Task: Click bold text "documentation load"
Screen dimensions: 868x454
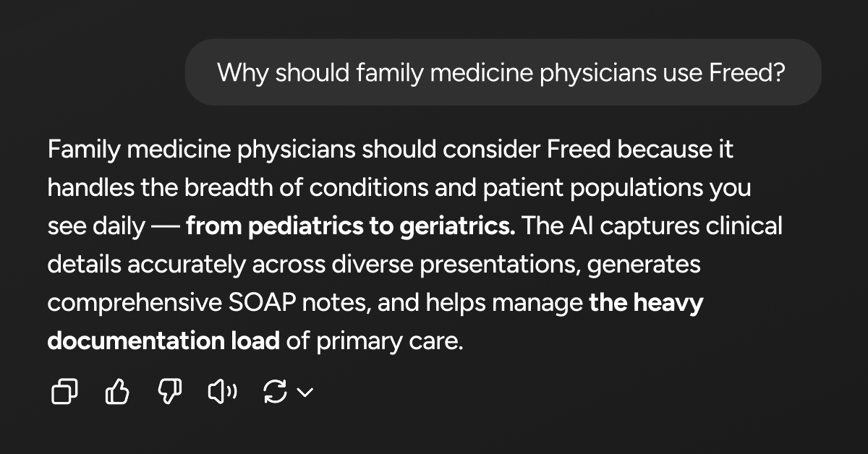Action: click(x=163, y=340)
